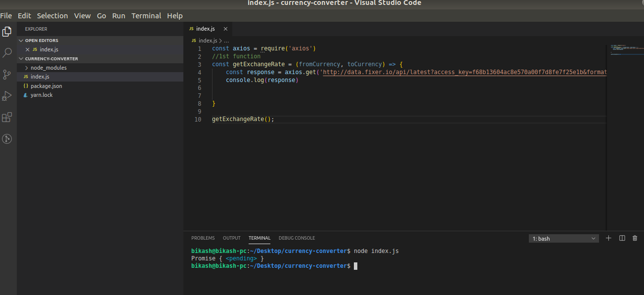Click line number 10 in gutter

point(198,119)
